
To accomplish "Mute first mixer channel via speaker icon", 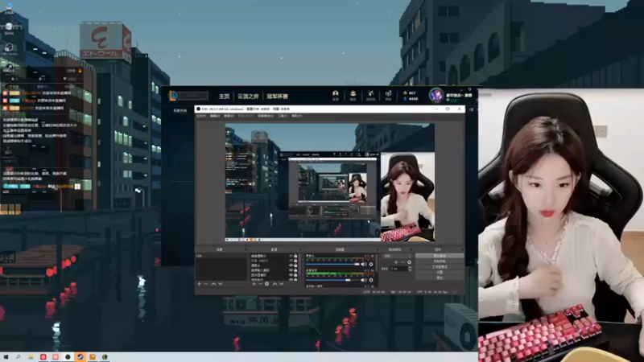I will tap(364, 265).
